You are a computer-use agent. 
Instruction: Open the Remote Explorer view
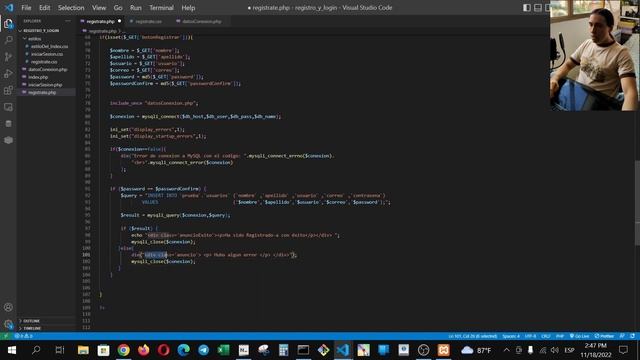tap(8, 107)
